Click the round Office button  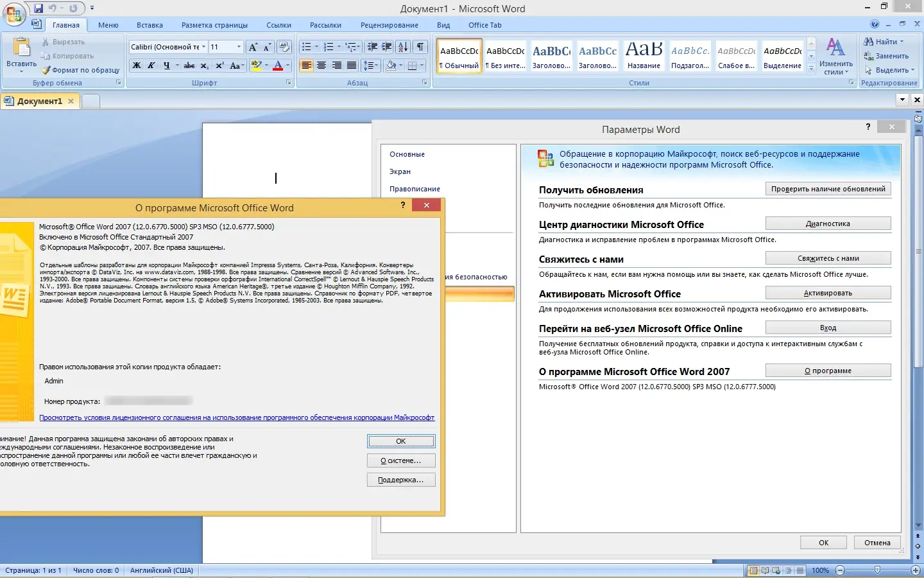point(13,13)
